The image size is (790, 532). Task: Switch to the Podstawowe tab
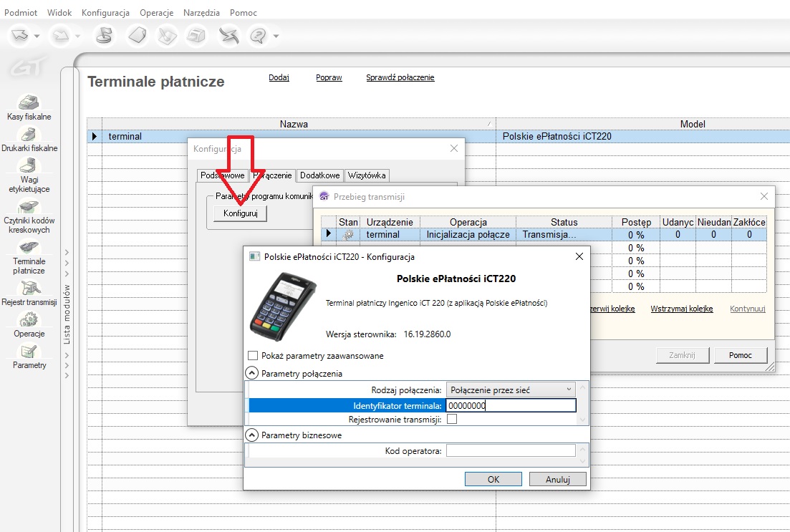coord(222,175)
